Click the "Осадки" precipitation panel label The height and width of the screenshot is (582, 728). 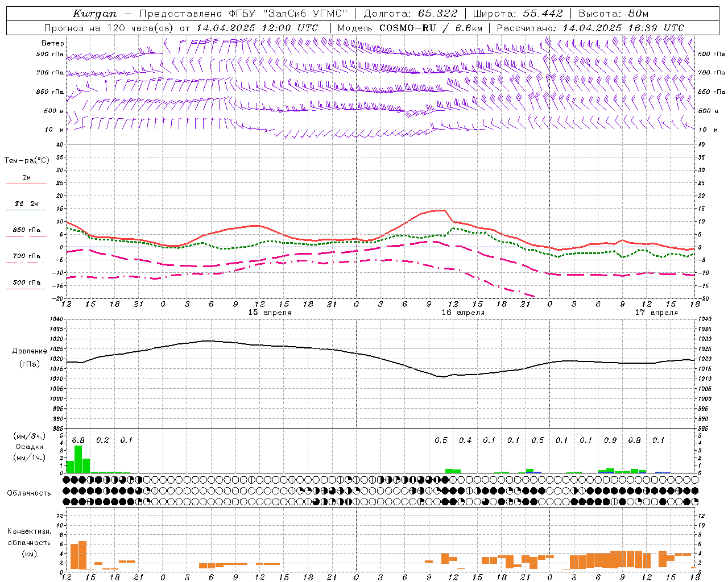click(x=30, y=447)
